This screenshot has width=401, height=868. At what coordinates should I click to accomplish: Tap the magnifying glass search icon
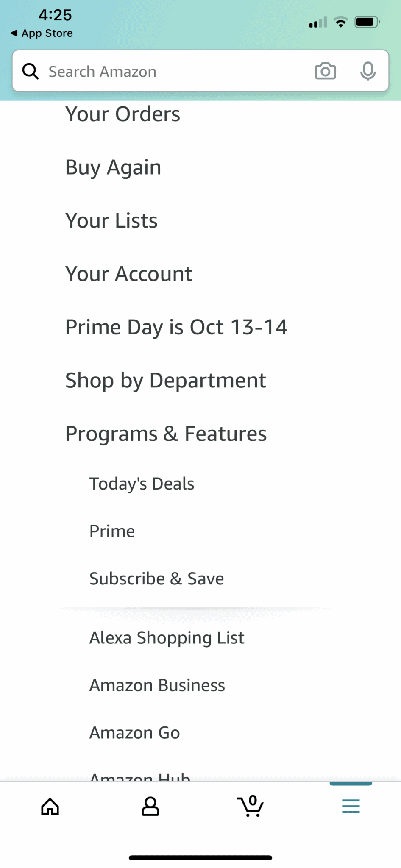click(x=31, y=71)
